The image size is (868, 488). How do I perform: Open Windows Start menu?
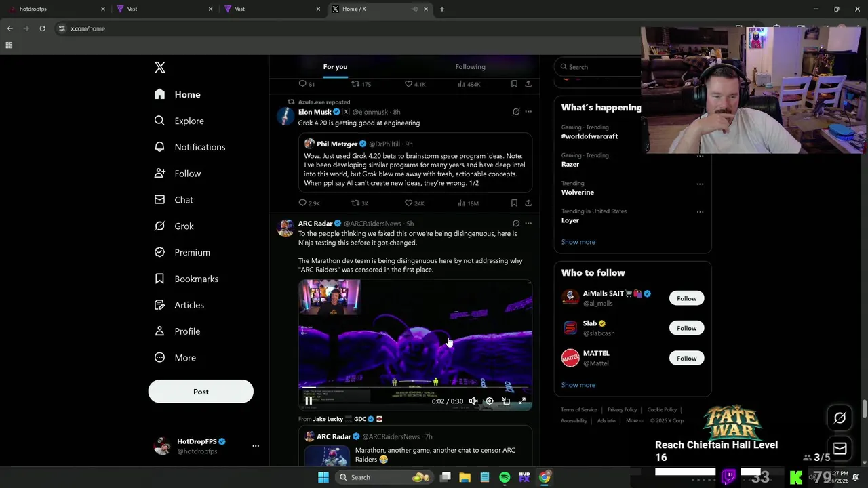[323, 477]
